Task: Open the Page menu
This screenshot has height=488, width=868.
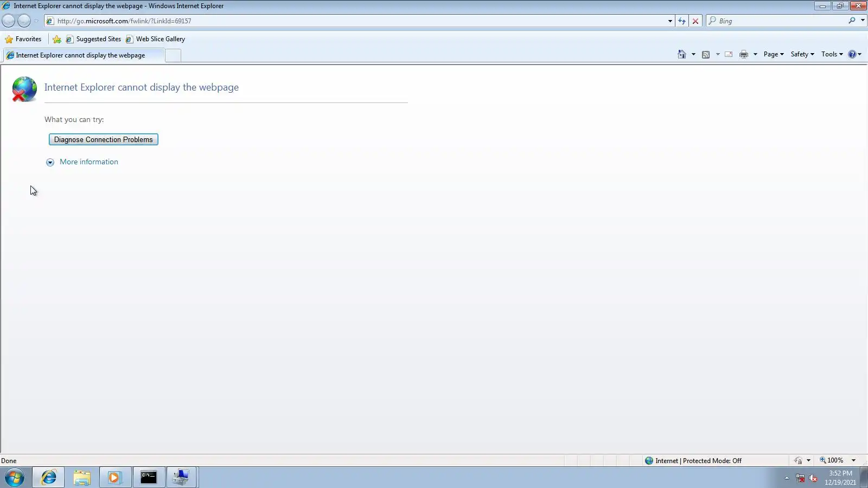Action: (x=774, y=54)
